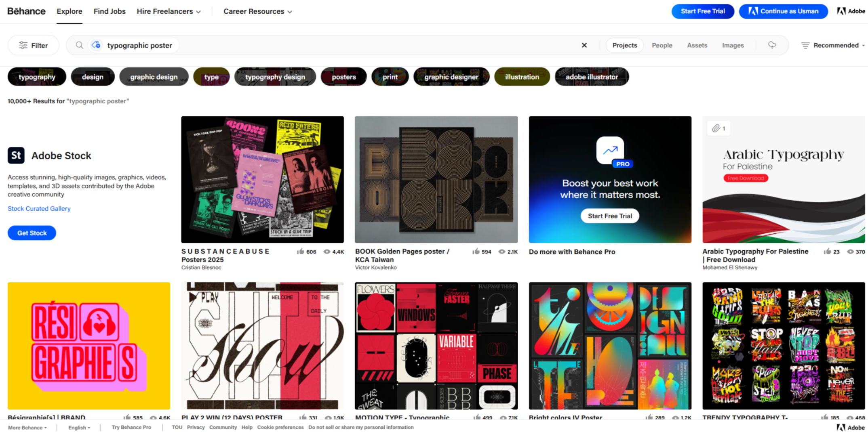Image resolution: width=868 pixels, height=432 pixels.
Task: Click the speech bubble icon beside Images
Action: 772,45
